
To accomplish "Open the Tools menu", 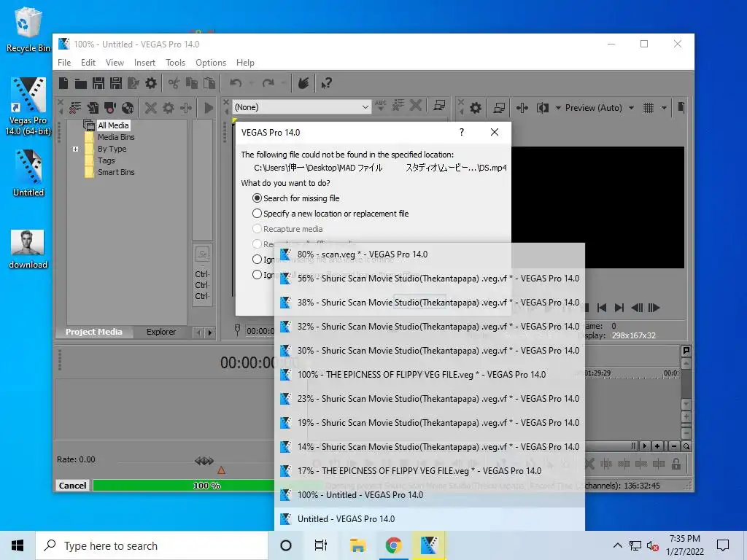I will click(175, 63).
